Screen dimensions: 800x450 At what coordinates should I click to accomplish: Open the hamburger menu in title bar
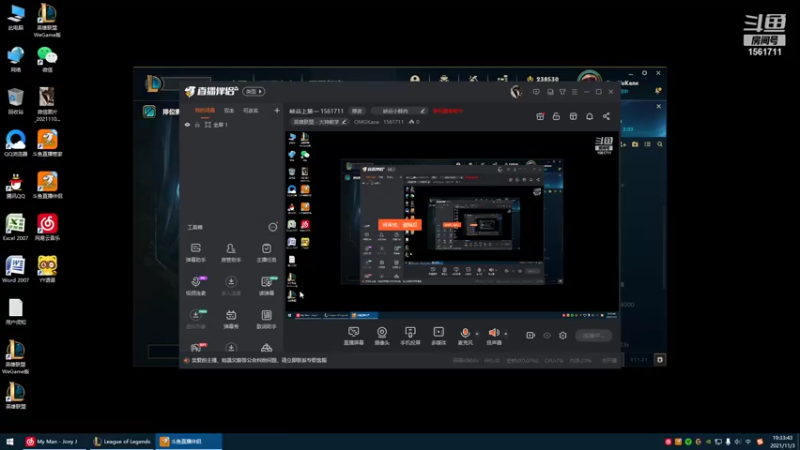[574, 92]
